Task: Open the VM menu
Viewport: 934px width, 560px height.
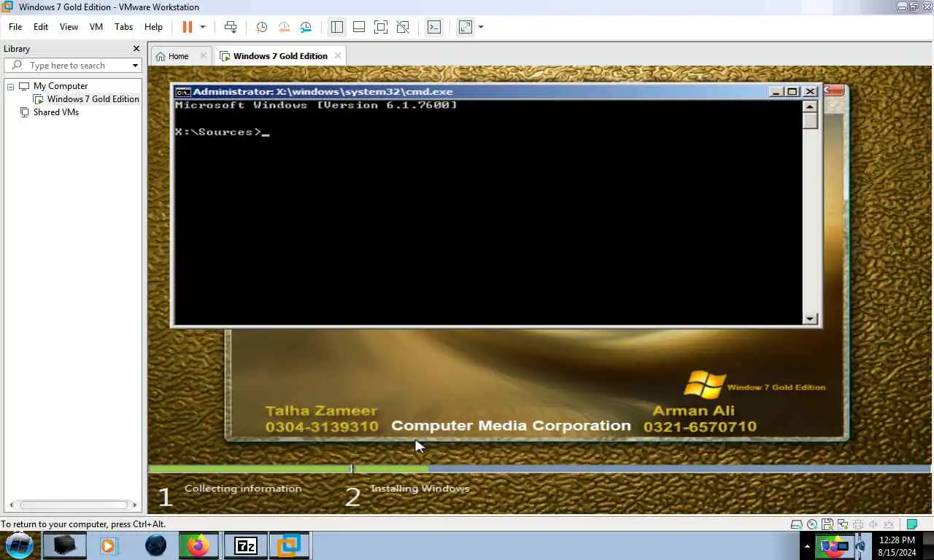Action: 96,27
